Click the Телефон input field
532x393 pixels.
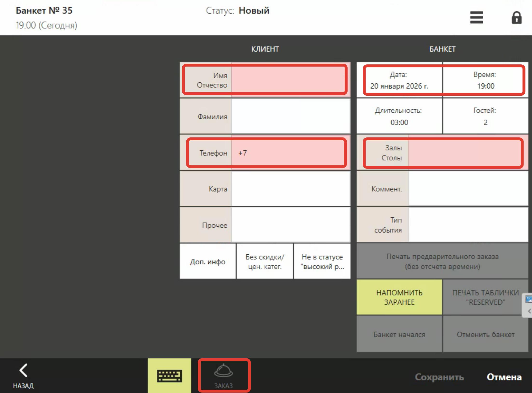point(290,153)
